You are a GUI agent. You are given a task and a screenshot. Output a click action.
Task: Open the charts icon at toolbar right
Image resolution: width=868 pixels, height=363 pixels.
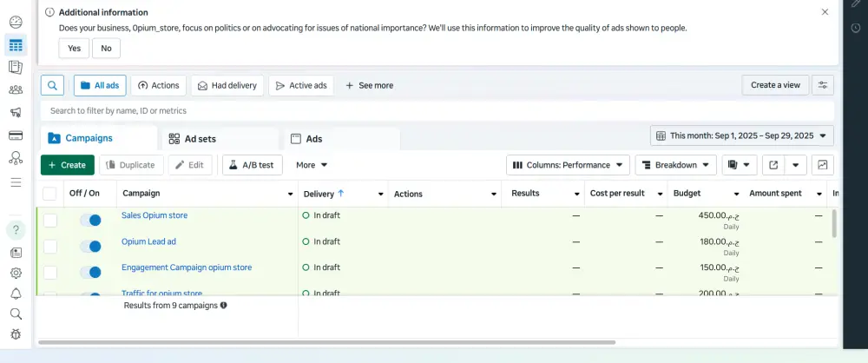[822, 165]
